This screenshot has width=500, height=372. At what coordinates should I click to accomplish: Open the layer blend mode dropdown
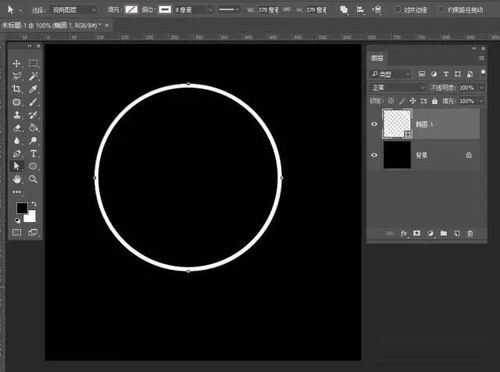click(x=397, y=88)
